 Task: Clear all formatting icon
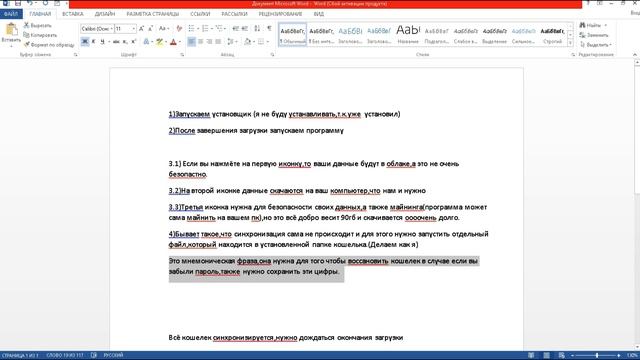click(x=179, y=29)
